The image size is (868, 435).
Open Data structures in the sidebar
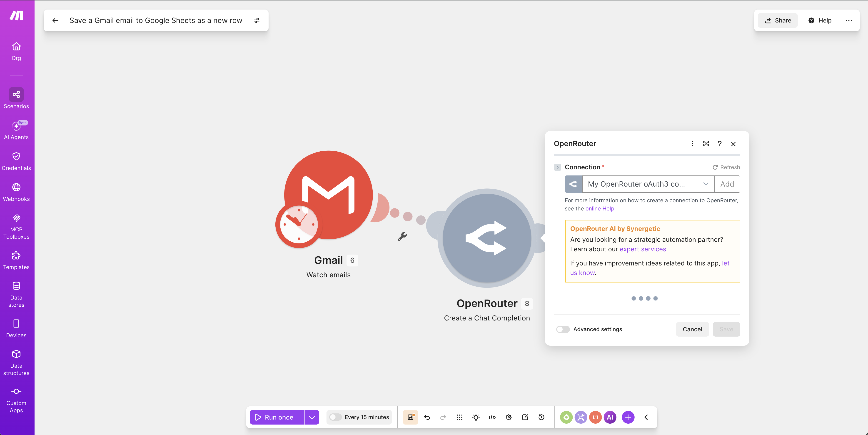16,363
